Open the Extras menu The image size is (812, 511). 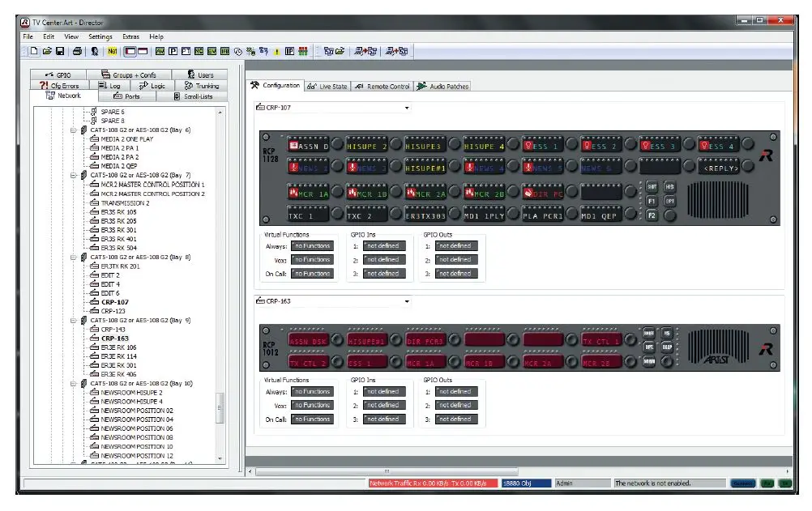[131, 36]
